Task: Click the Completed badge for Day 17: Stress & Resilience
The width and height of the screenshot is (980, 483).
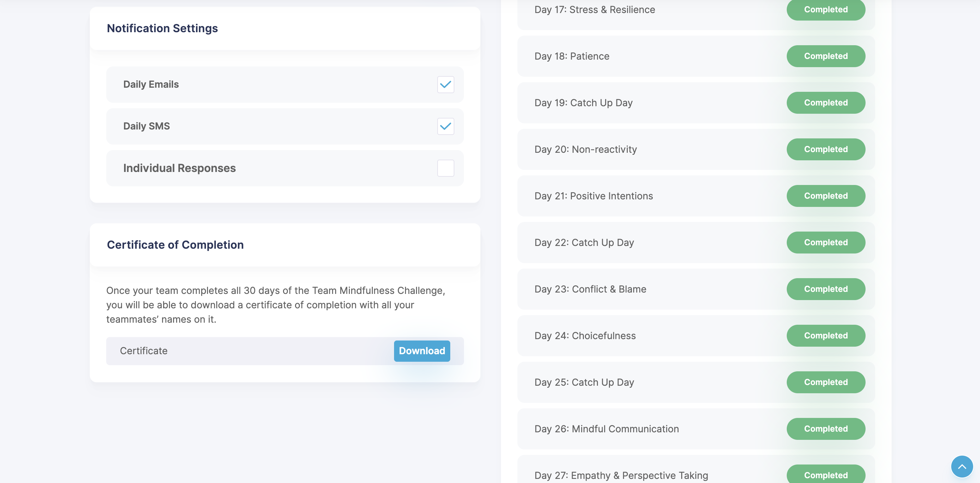Action: click(825, 10)
